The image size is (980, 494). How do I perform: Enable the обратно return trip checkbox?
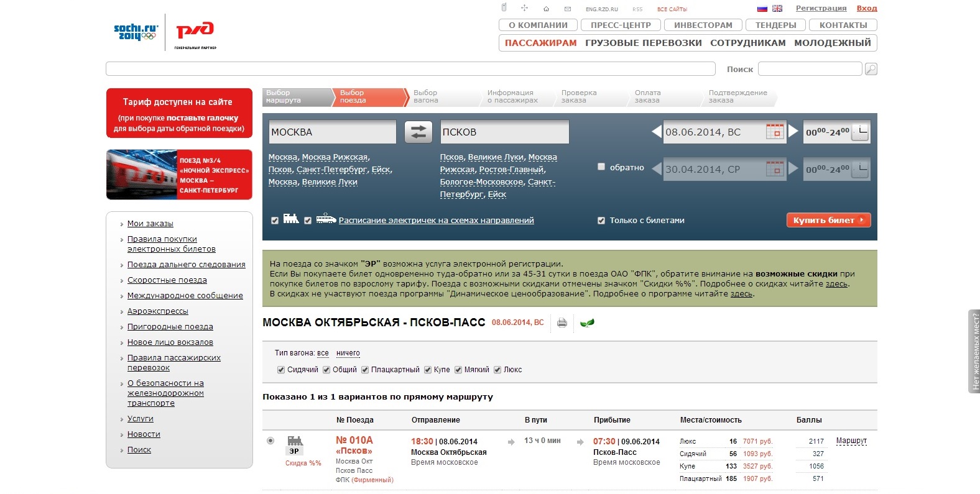(x=601, y=167)
